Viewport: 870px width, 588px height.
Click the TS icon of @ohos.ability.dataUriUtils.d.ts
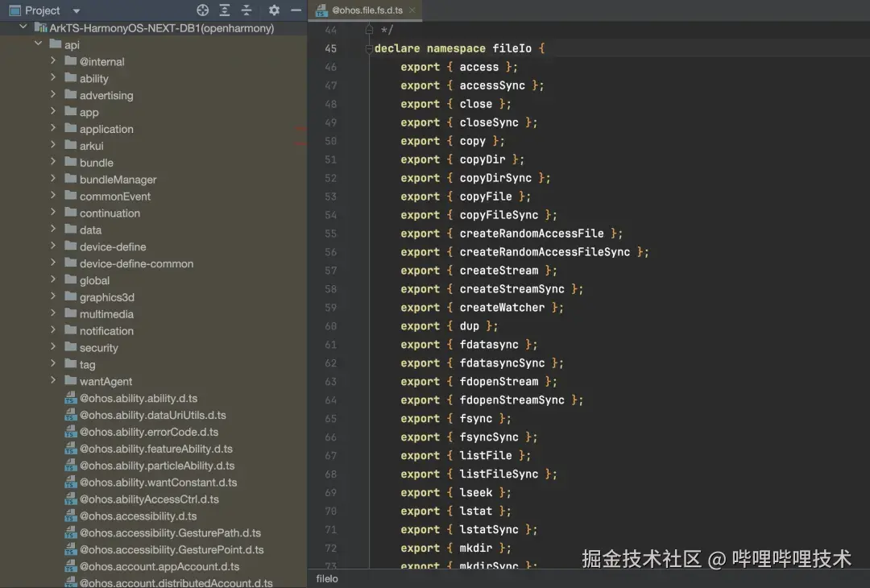coord(70,414)
